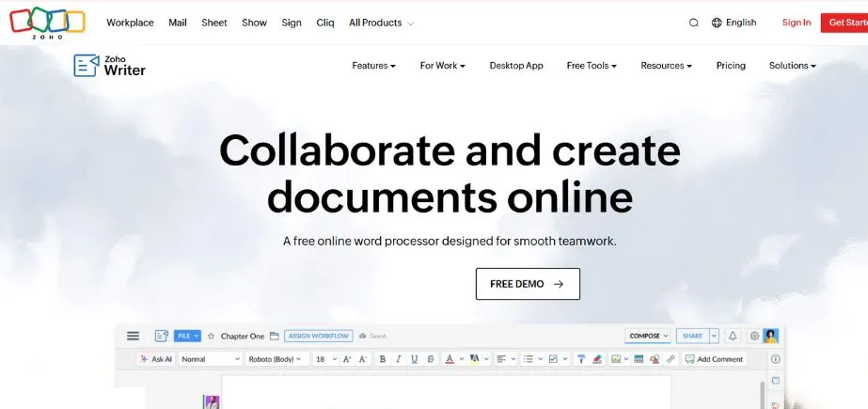Image resolution: width=868 pixels, height=409 pixels.
Task: Click the info icon in right sidebar
Action: pyautogui.click(x=776, y=359)
